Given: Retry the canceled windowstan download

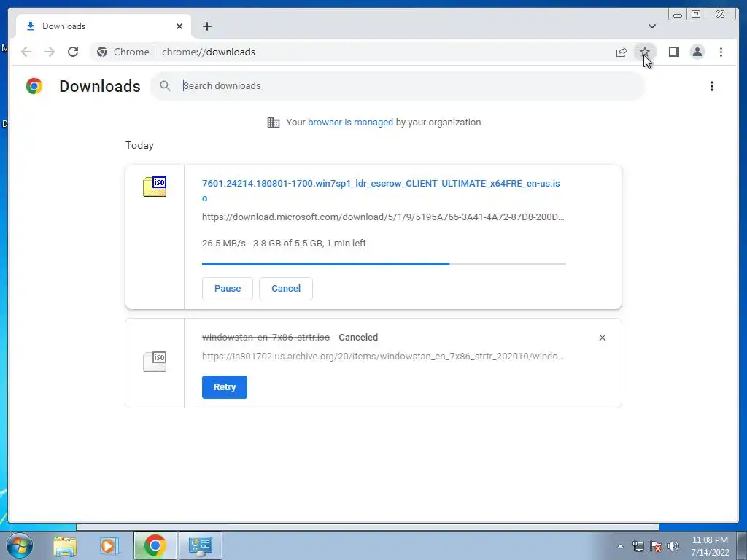Looking at the screenshot, I should coord(225,387).
